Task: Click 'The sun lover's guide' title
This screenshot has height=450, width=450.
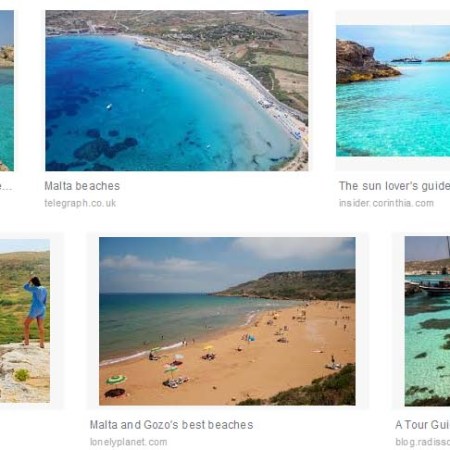Action: click(394, 186)
